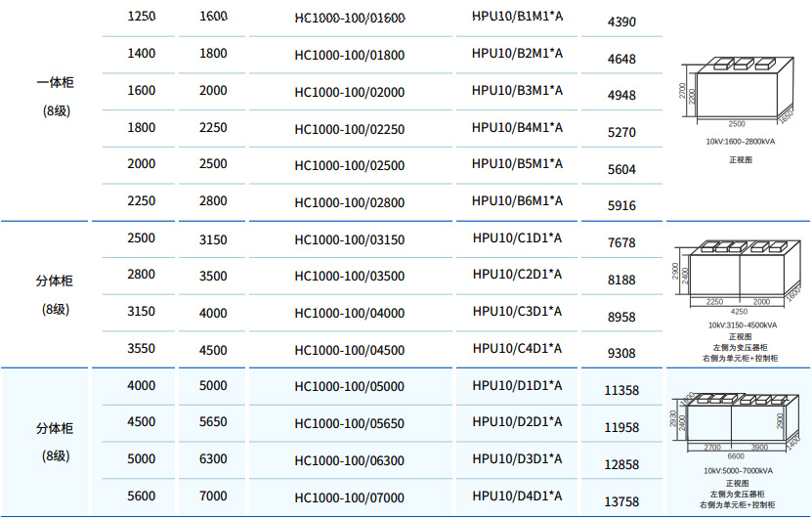812x518 pixels.
Task: Select HPU10/D4D1*A entry
Action: 517,496
